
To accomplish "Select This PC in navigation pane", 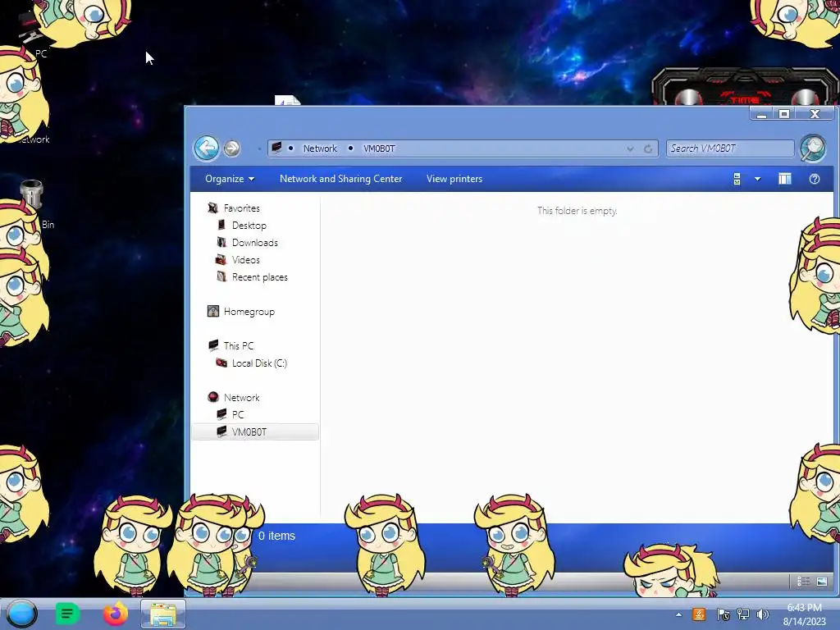I will pyautogui.click(x=239, y=345).
